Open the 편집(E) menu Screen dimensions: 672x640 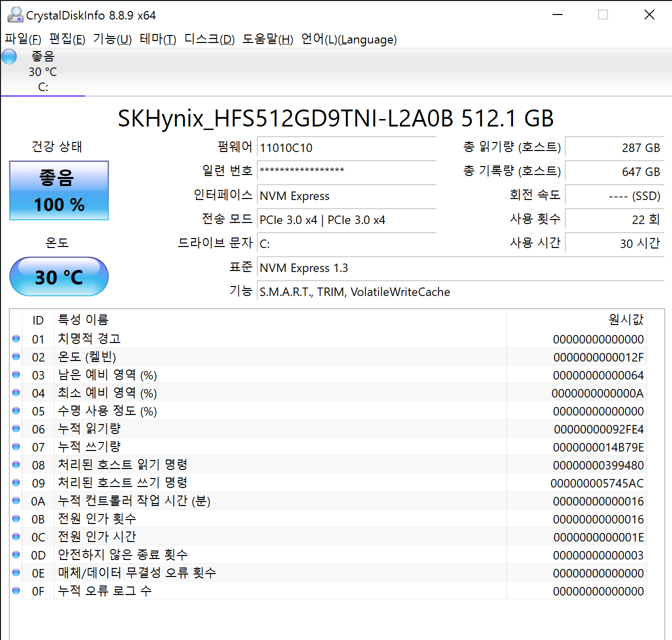67,39
